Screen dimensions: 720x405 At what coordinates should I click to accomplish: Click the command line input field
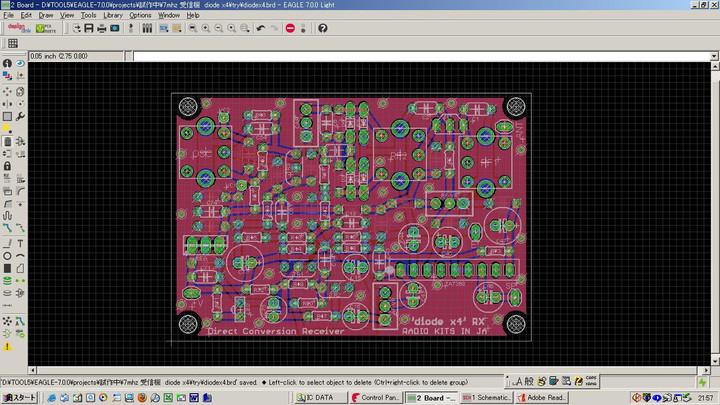(x=420, y=55)
